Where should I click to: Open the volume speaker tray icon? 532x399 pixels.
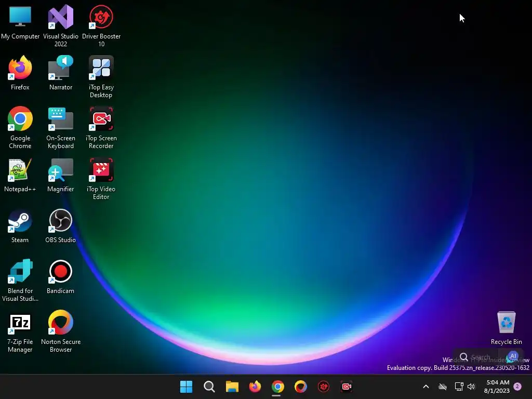click(x=471, y=387)
